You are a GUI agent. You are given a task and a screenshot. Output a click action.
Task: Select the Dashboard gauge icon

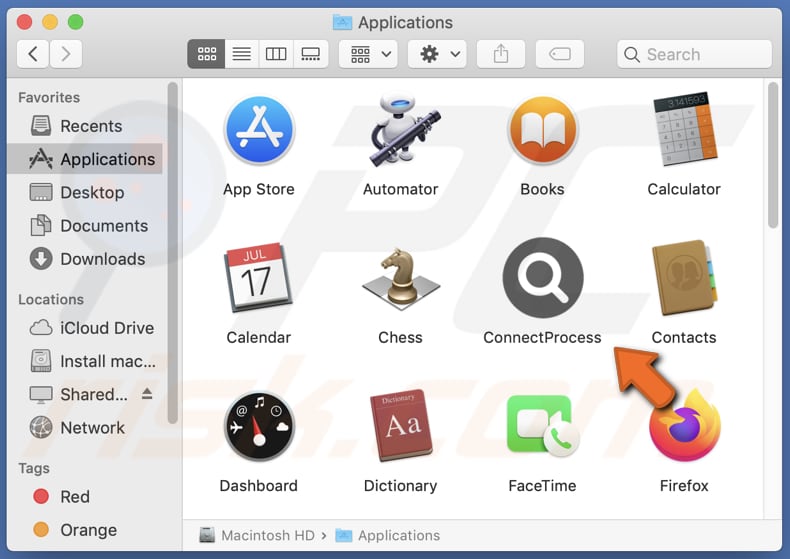coord(259,427)
